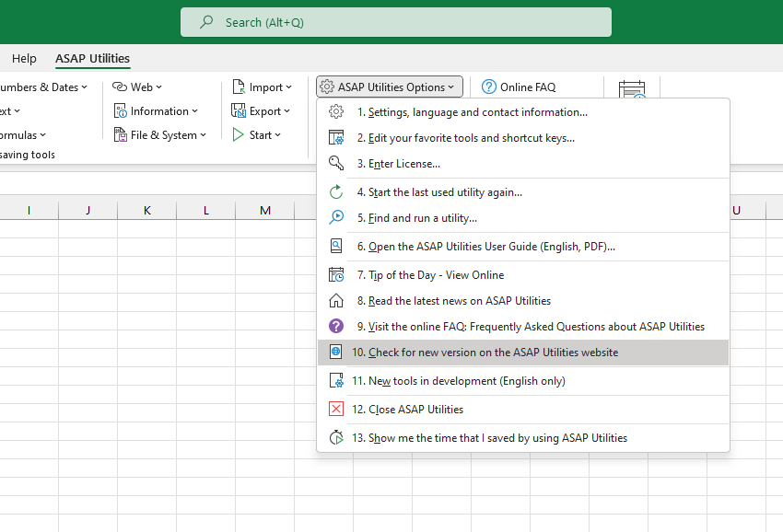Image resolution: width=783 pixels, height=532 pixels.
Task: Click the clock icon beside the time saved entry
Action: [336, 437]
